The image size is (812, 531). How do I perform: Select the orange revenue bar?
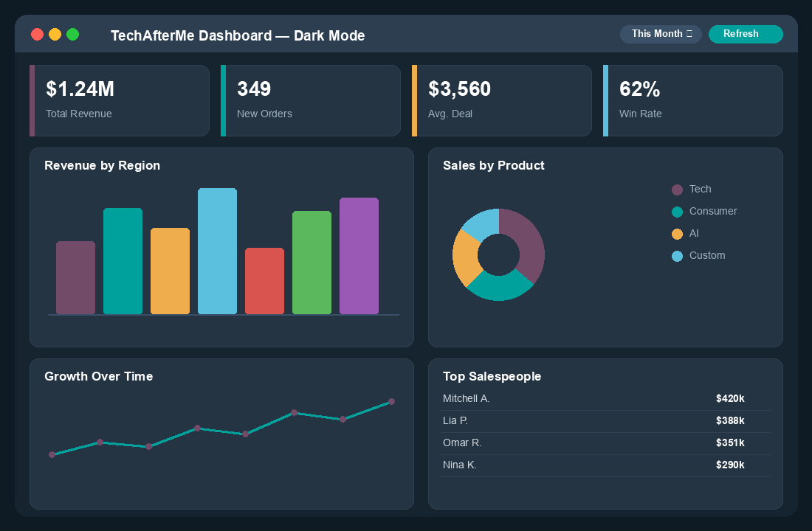point(170,271)
